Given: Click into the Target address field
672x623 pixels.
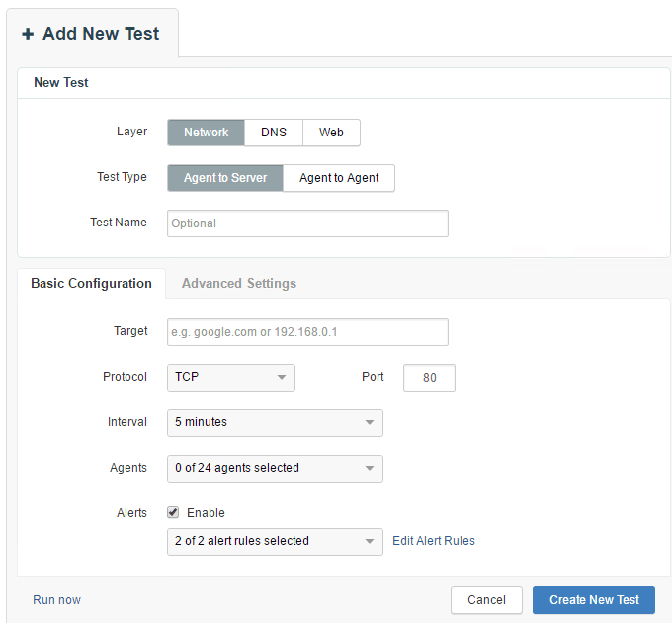Looking at the screenshot, I should [x=307, y=332].
